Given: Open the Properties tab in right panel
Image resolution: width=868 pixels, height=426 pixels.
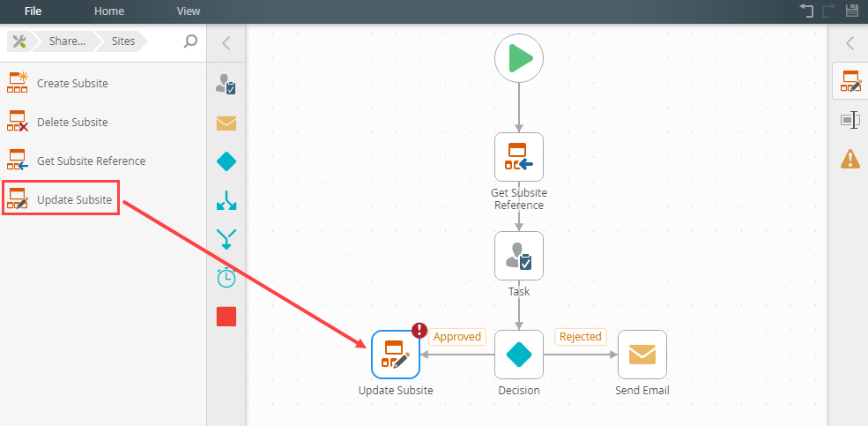Looking at the screenshot, I should click(x=850, y=120).
